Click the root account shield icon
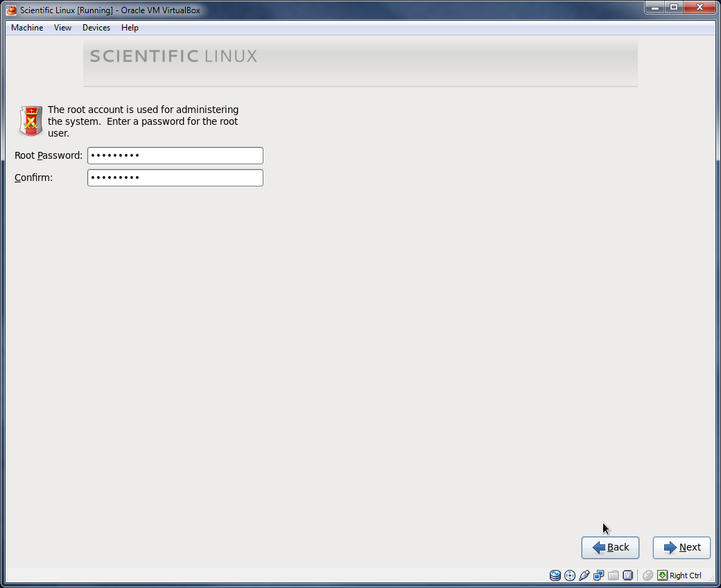721x588 pixels. [x=31, y=121]
